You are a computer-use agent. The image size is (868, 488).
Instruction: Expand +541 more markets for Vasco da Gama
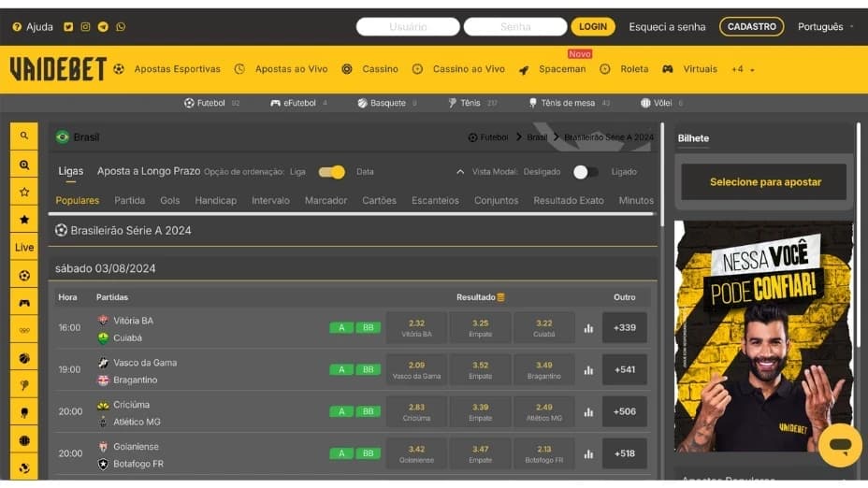625,369
